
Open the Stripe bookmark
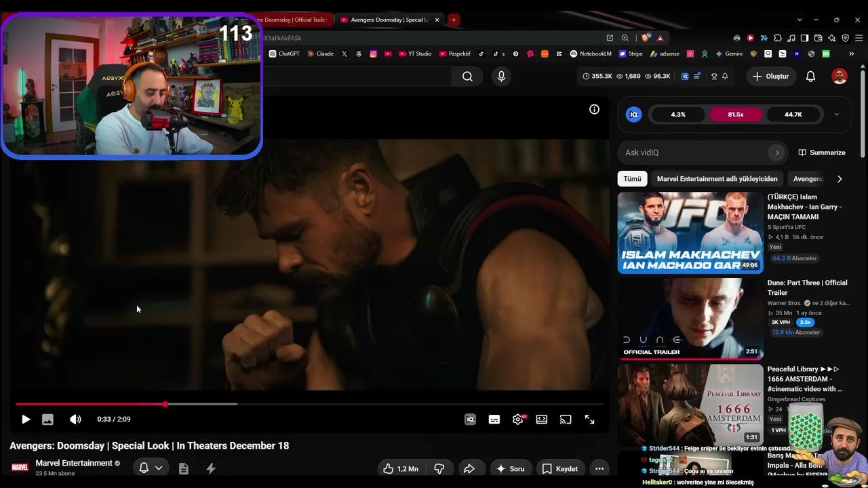click(630, 54)
